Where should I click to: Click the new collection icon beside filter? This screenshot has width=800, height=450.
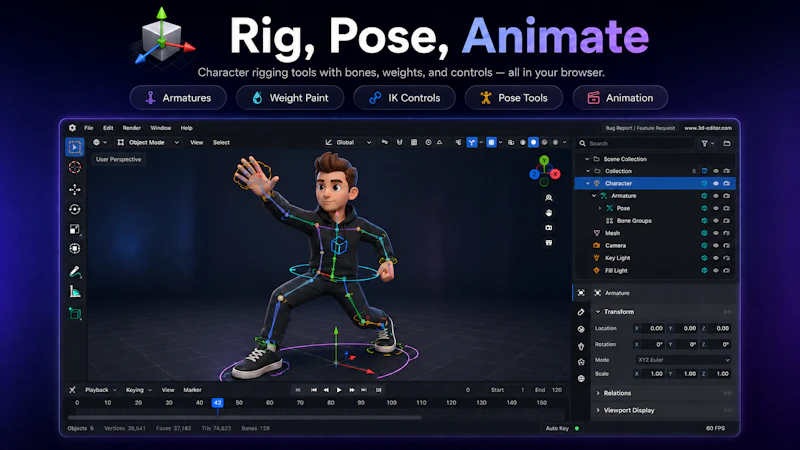click(x=727, y=143)
